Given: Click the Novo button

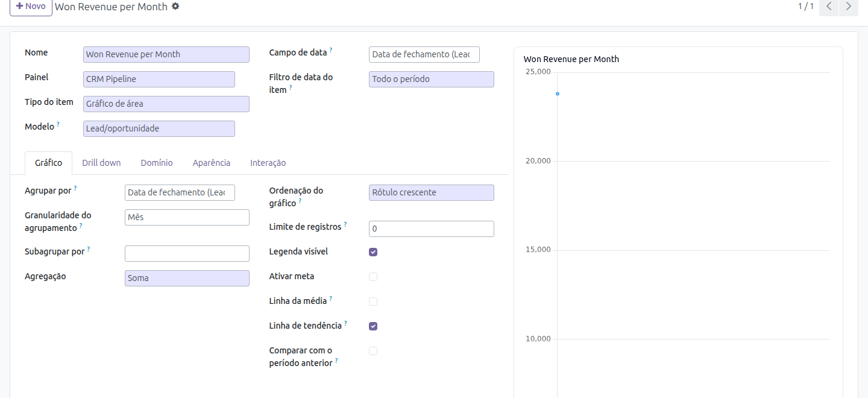Looking at the screenshot, I should pos(31,7).
